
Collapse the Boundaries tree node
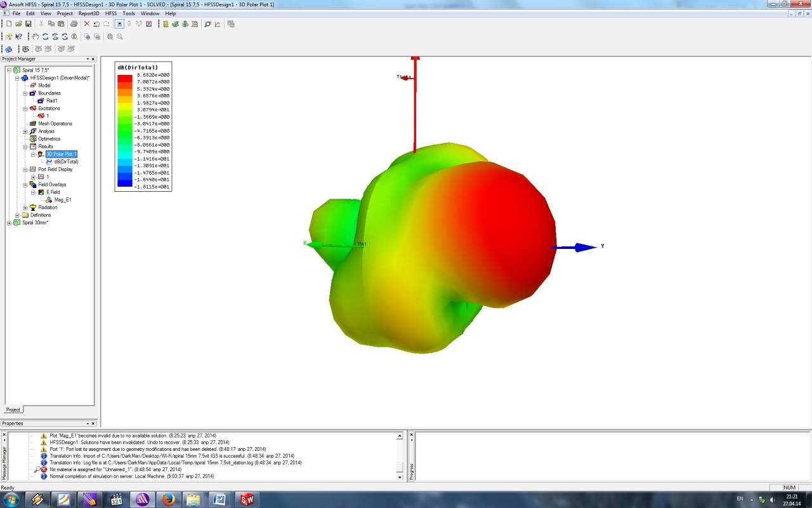point(25,93)
